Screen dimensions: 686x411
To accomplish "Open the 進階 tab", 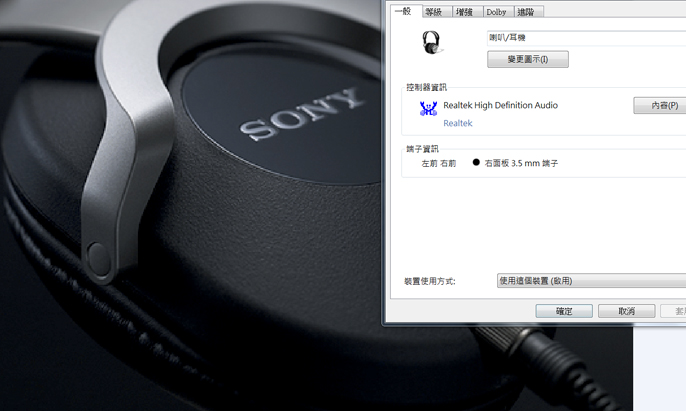I will pyautogui.click(x=529, y=12).
